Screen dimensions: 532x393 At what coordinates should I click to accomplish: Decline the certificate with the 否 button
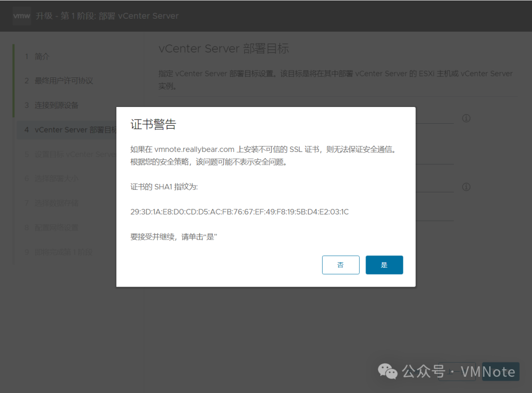pyautogui.click(x=341, y=265)
